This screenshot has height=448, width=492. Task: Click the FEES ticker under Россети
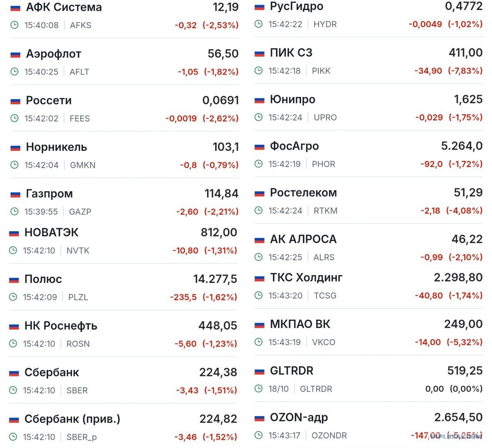click(80, 119)
